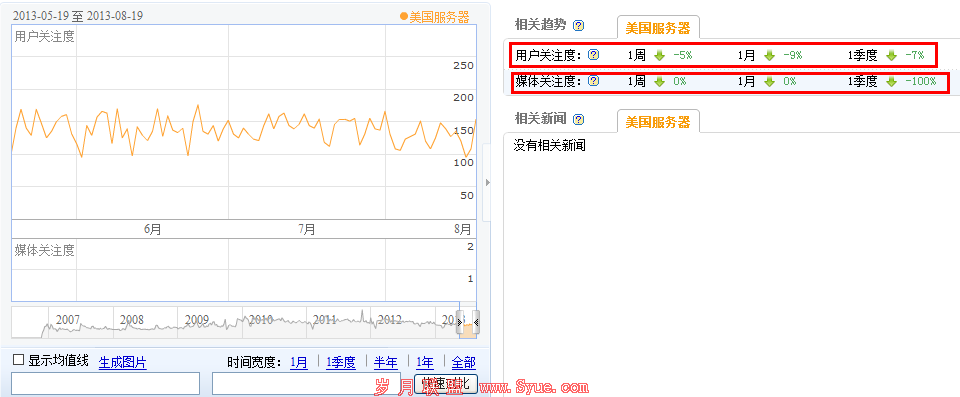
Task: Click the left timeline range handle
Action: pos(460,323)
